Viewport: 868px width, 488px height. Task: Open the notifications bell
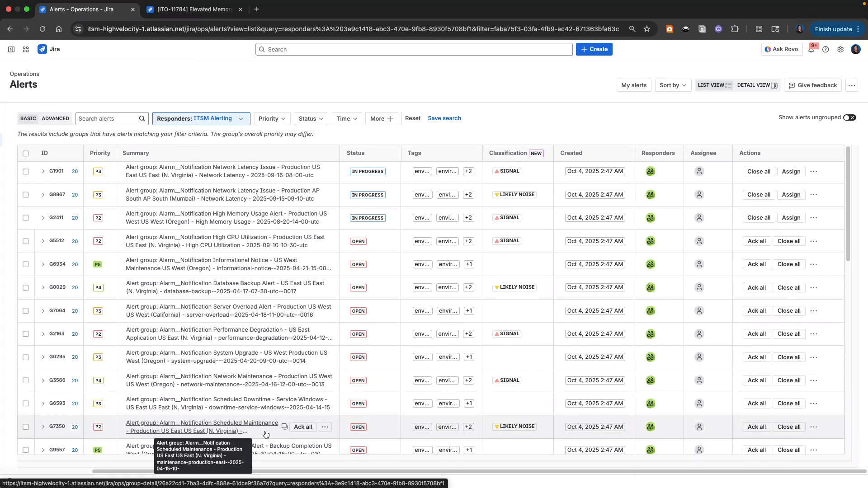811,49
